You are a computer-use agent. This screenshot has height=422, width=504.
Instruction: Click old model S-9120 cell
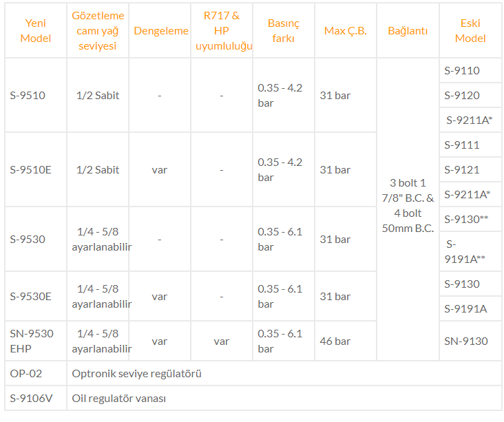click(470, 95)
